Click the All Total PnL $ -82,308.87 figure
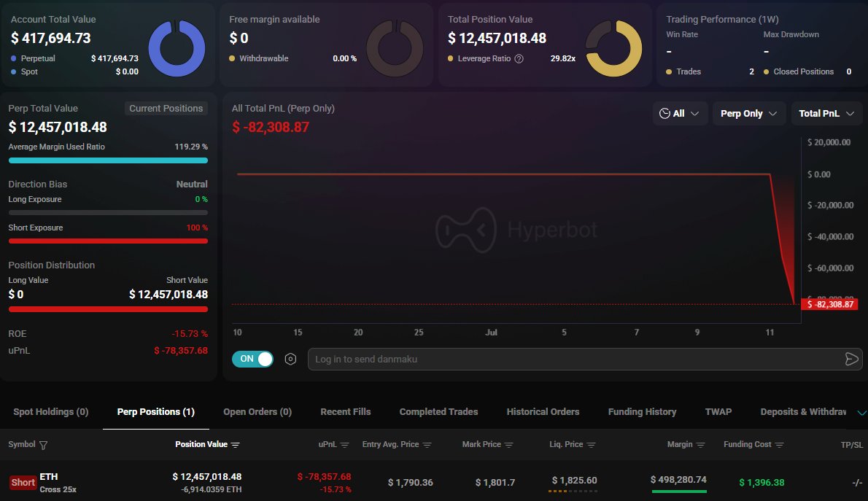Viewport: 868px width, 501px height. point(271,128)
